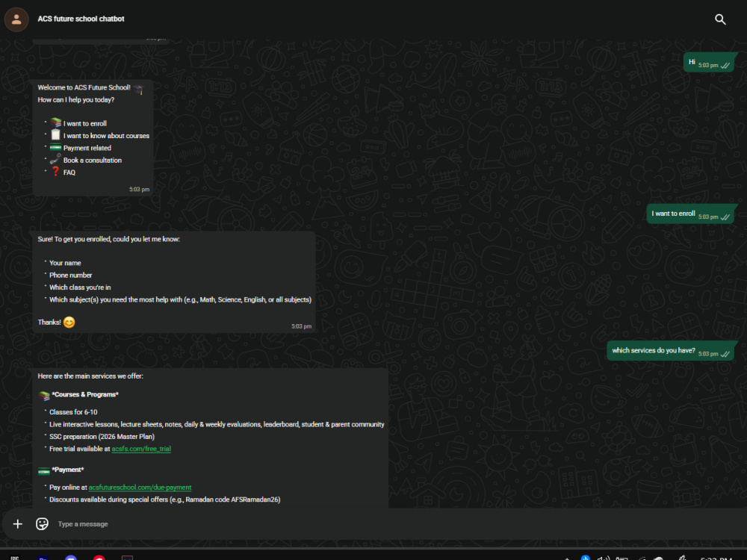Click the graduation cap emoji in welcome message
The image size is (747, 560).
pos(138,89)
